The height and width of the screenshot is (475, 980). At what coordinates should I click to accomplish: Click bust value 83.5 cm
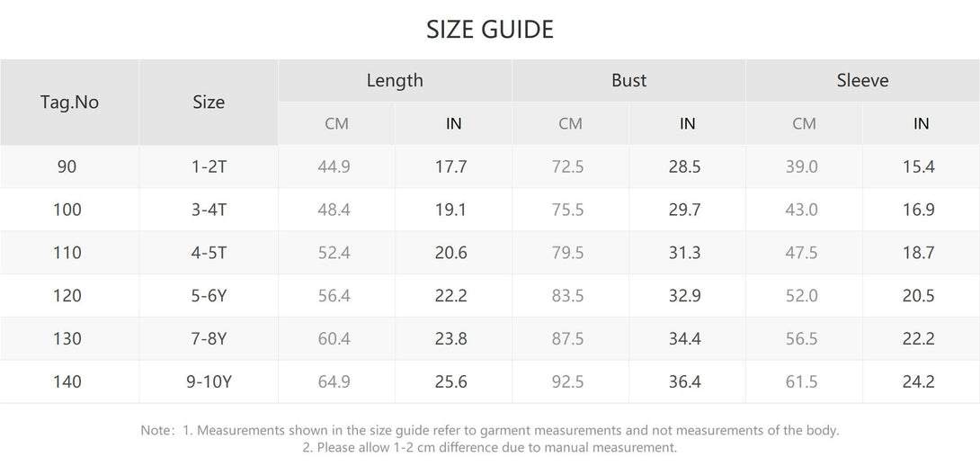click(568, 296)
